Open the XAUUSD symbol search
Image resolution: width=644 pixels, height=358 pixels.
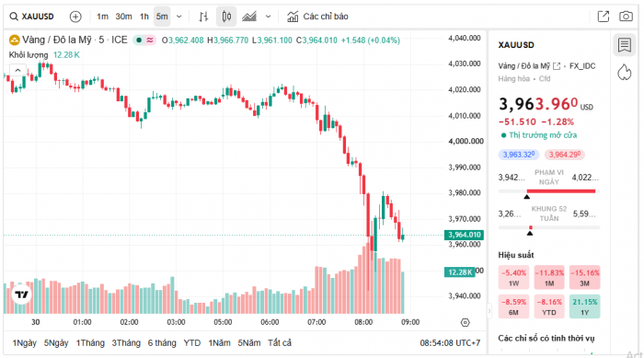click(32, 17)
